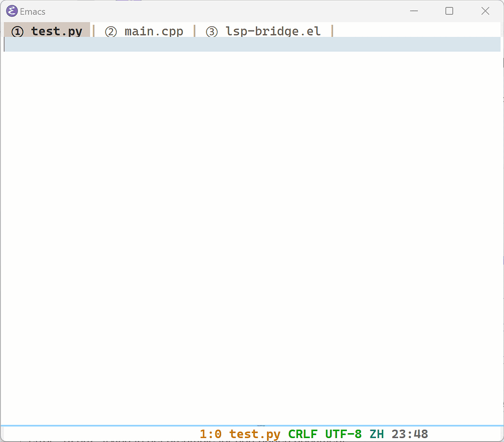
Task: Switch to the test.py tab label
Action: point(57,32)
